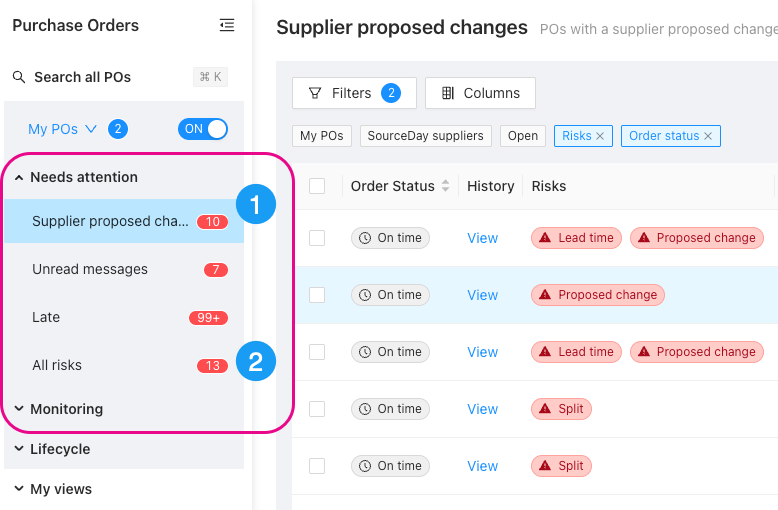The height and width of the screenshot is (510, 778).
Task: Click the Lead time warning badge in first row
Action: coord(576,238)
